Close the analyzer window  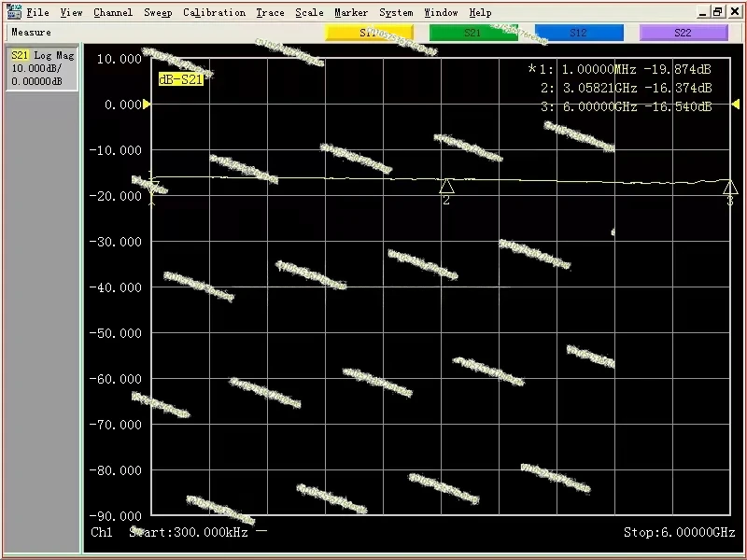coord(735,12)
